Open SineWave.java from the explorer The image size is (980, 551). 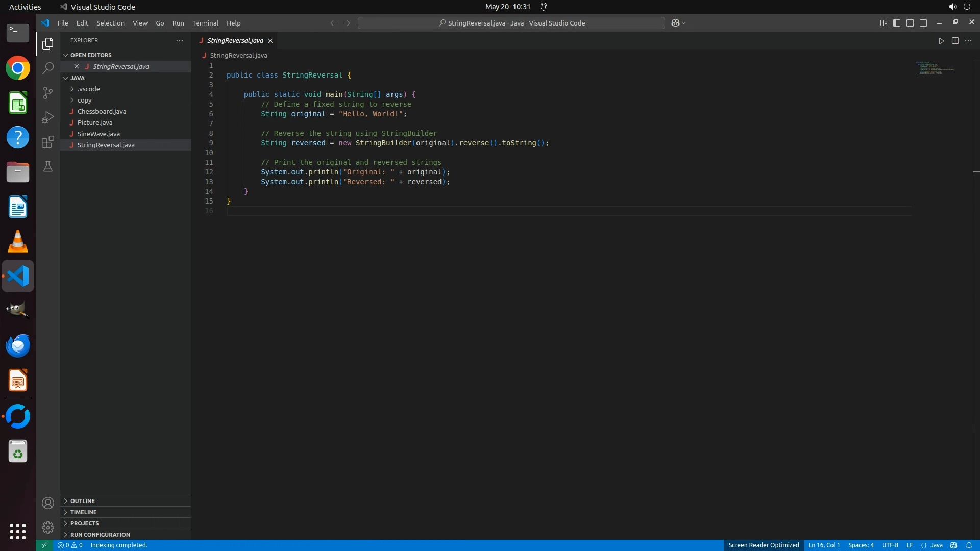pyautogui.click(x=99, y=134)
